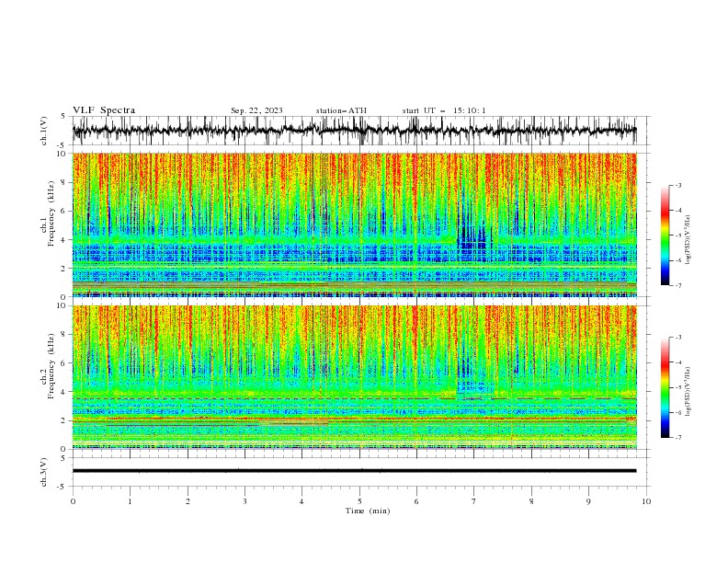Select the date text "Sep. 22, 2023"

pos(256,110)
